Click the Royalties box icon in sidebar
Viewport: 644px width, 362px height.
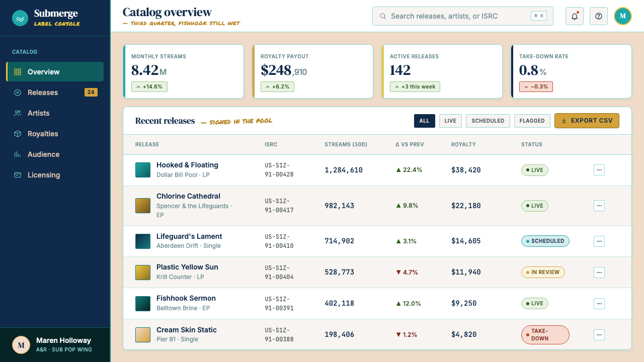[18, 134]
